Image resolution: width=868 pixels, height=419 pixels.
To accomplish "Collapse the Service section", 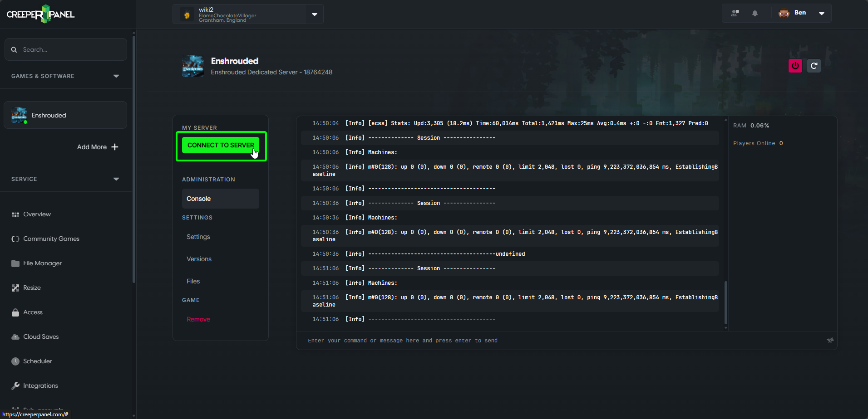I will click(116, 179).
